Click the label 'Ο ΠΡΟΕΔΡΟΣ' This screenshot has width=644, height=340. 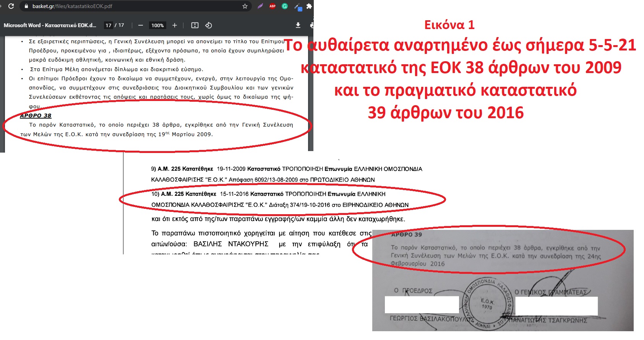[x=413, y=291]
